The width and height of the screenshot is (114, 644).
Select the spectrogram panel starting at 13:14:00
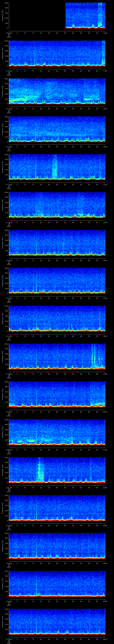57,205
